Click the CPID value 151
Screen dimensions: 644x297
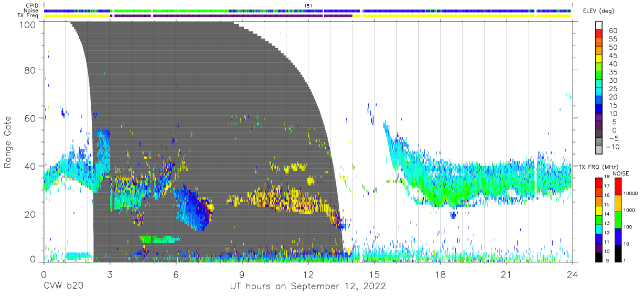308,6
